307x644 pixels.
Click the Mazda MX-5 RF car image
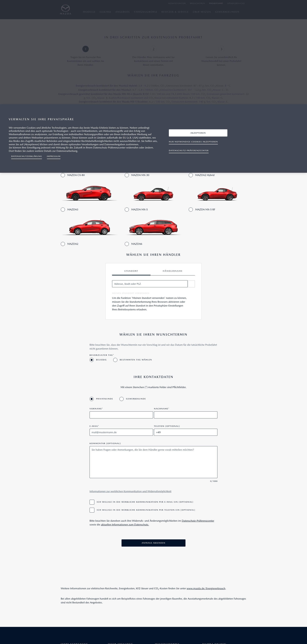pyautogui.click(x=217, y=194)
